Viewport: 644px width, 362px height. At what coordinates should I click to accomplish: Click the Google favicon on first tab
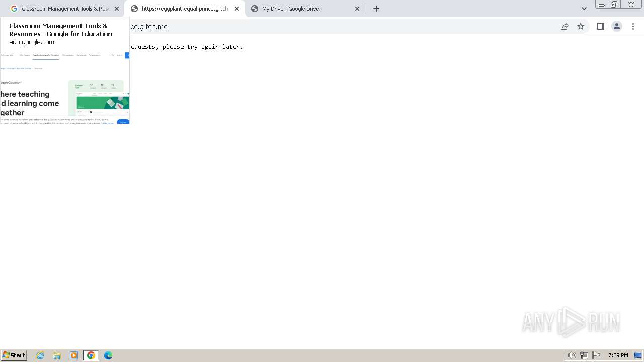14,9
